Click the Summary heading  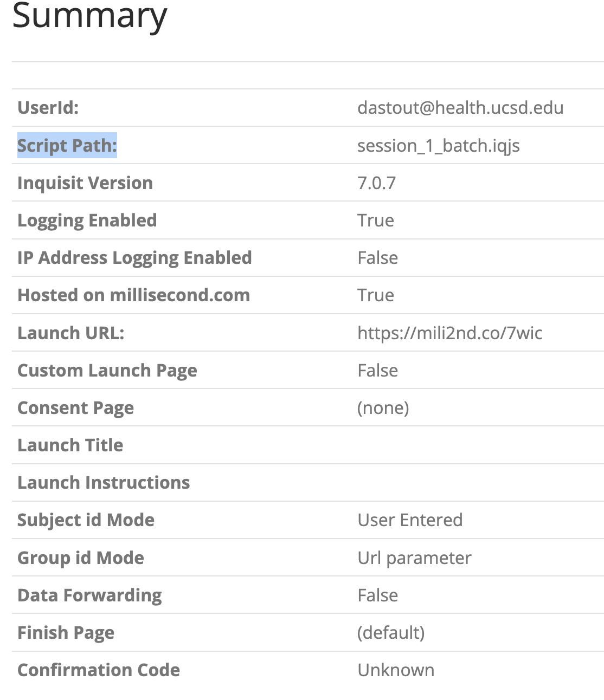[x=89, y=17]
